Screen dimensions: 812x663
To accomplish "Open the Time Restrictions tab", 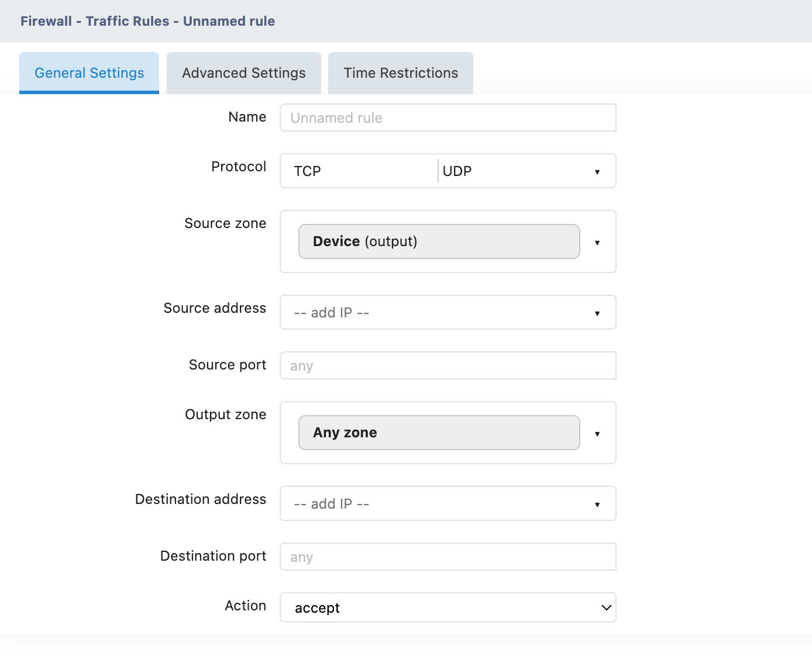I will click(x=400, y=73).
